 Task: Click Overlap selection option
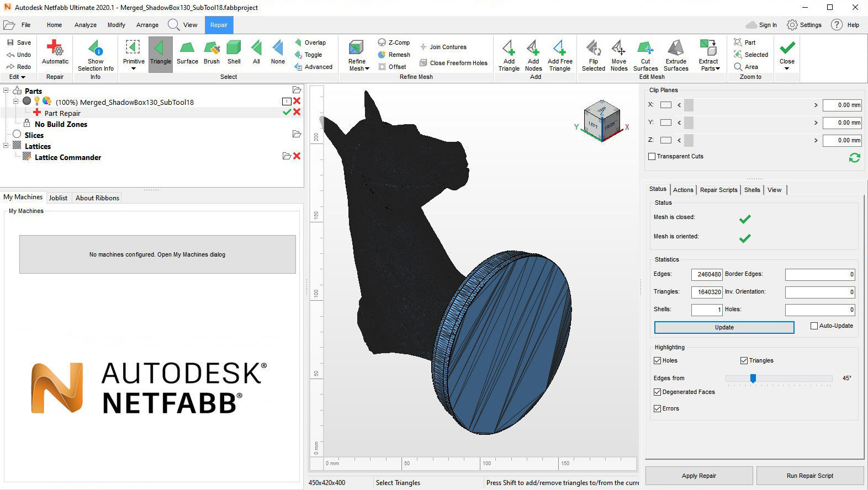click(x=310, y=42)
